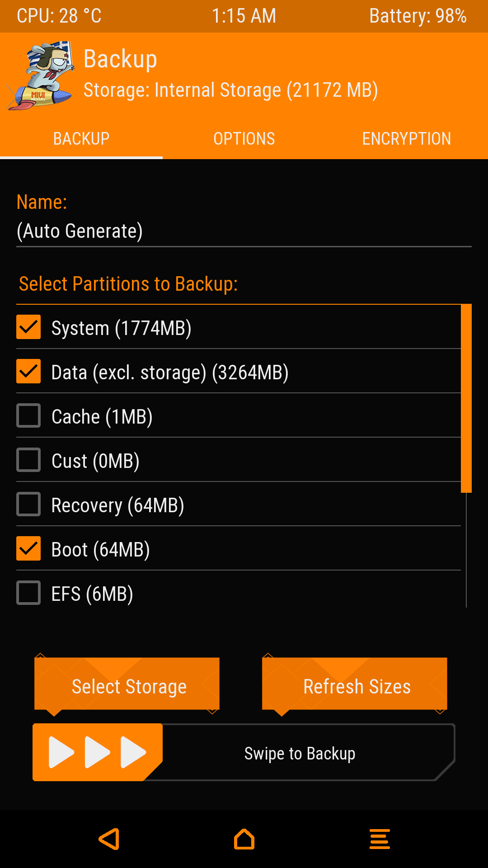Open the console log menu icon
488x868 pixels.
click(x=380, y=839)
